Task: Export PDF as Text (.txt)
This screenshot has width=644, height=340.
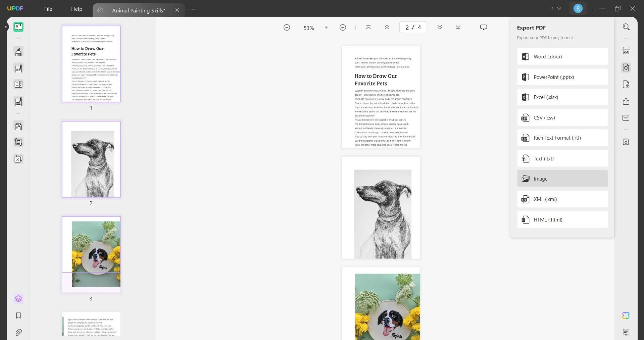Action: coord(562,158)
